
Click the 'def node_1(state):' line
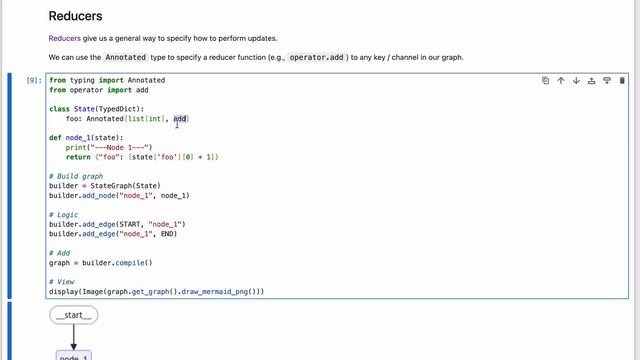[86, 138]
